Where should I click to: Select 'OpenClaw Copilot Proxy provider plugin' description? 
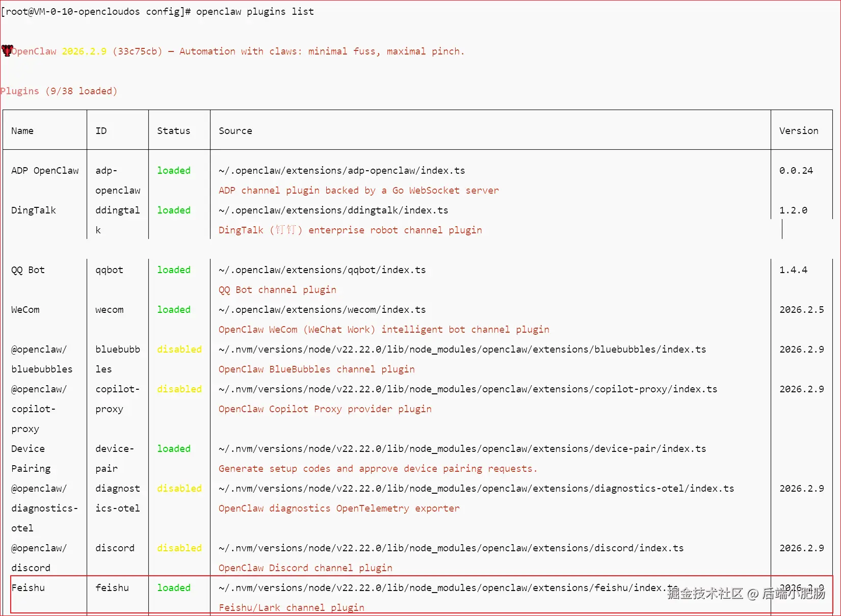pyautogui.click(x=325, y=409)
